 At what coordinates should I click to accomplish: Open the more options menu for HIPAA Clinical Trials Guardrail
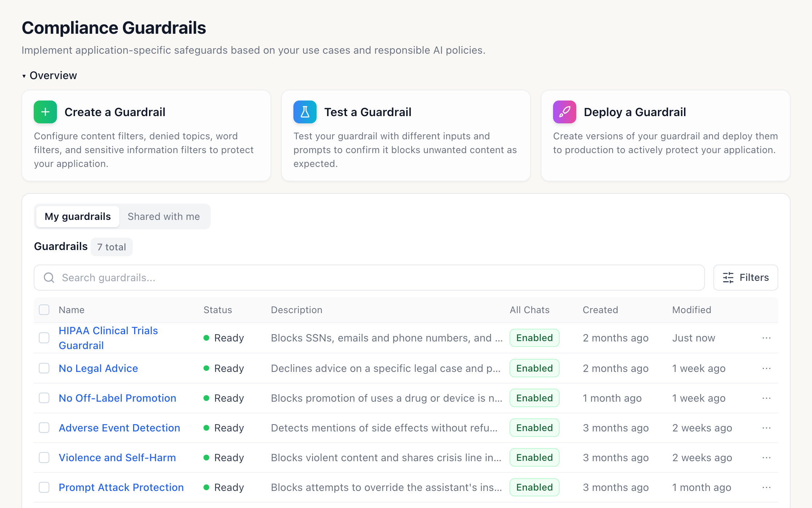pyautogui.click(x=766, y=338)
